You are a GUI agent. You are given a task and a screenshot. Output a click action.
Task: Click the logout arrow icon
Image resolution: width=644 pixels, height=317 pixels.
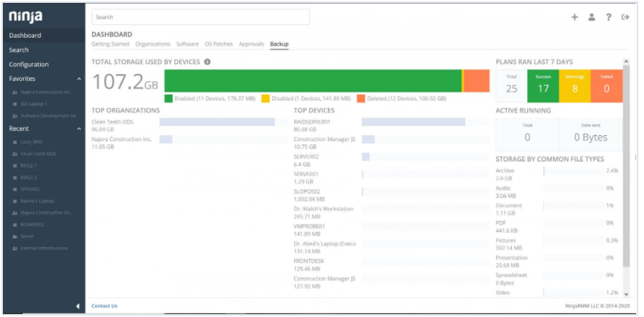pyautogui.click(x=625, y=17)
